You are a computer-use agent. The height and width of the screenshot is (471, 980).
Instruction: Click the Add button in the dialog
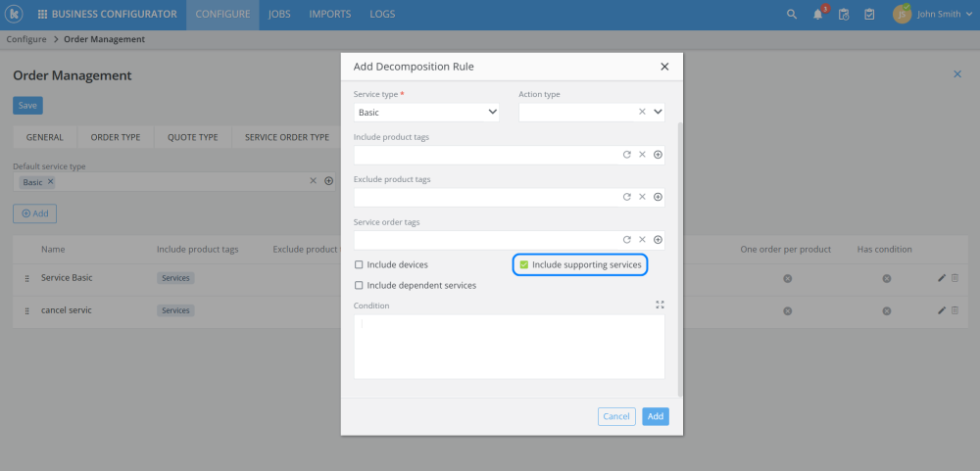click(656, 416)
